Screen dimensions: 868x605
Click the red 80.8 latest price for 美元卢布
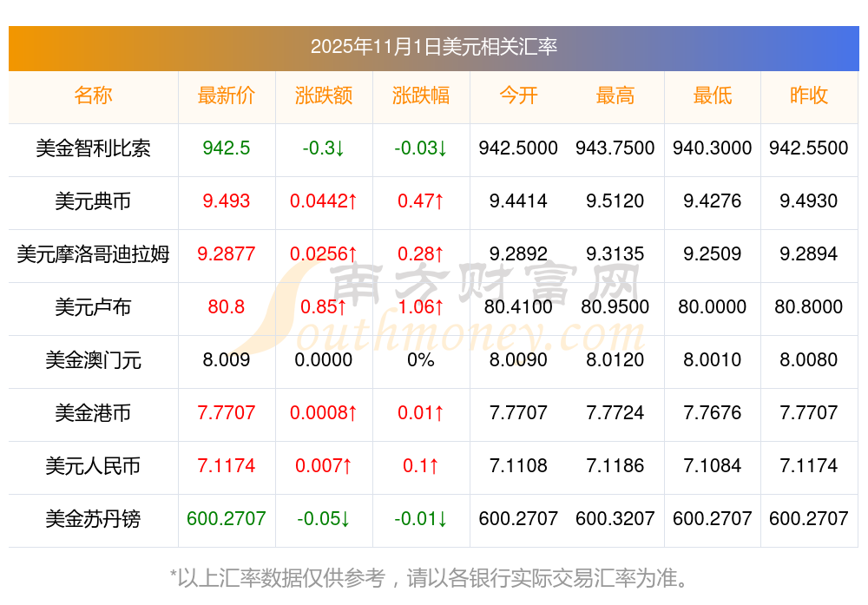(x=227, y=307)
